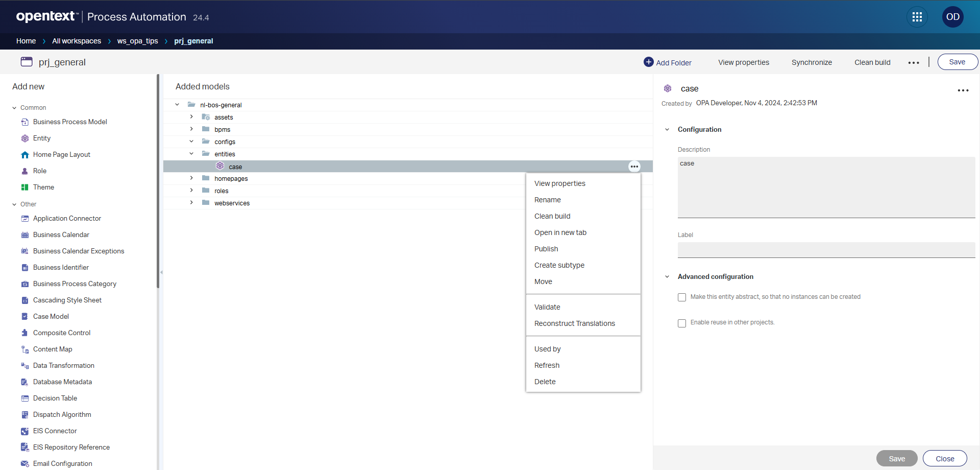This screenshot has height=470, width=980.
Task: Click the Decision Table icon
Action: point(25,398)
